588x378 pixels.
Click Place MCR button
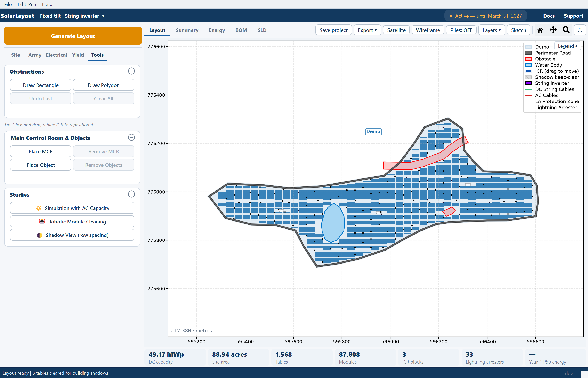(41, 151)
